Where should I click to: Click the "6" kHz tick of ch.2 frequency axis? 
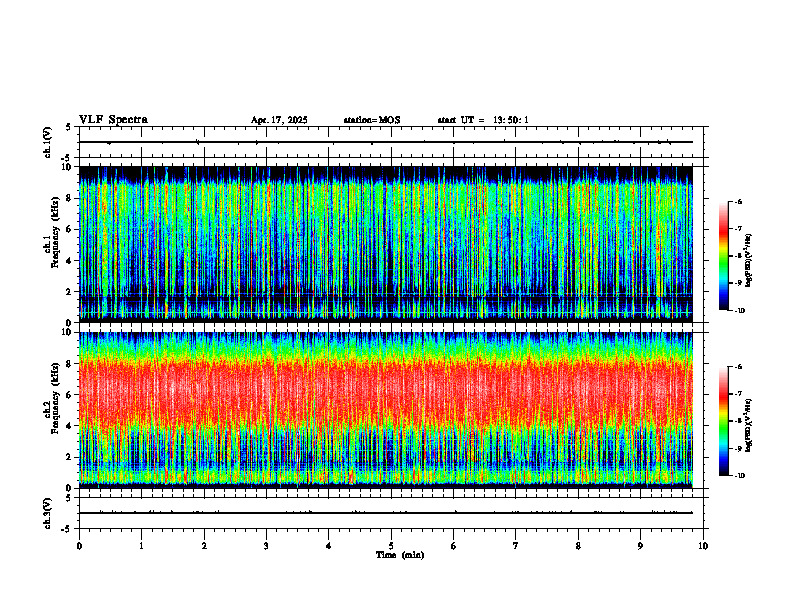[x=70, y=395]
